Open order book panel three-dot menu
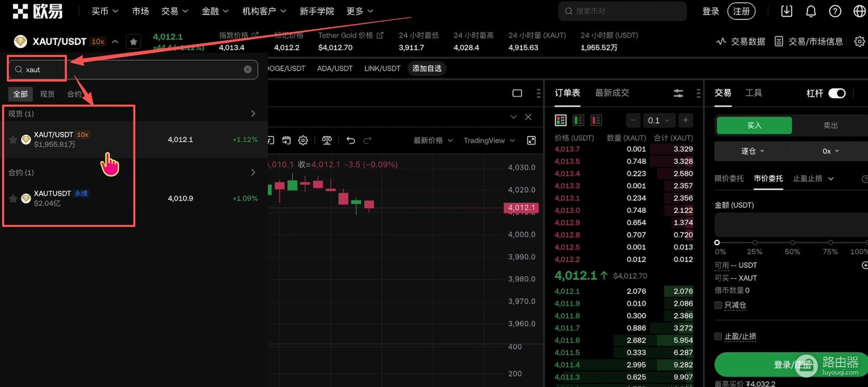This screenshot has height=387, width=868. (x=698, y=93)
